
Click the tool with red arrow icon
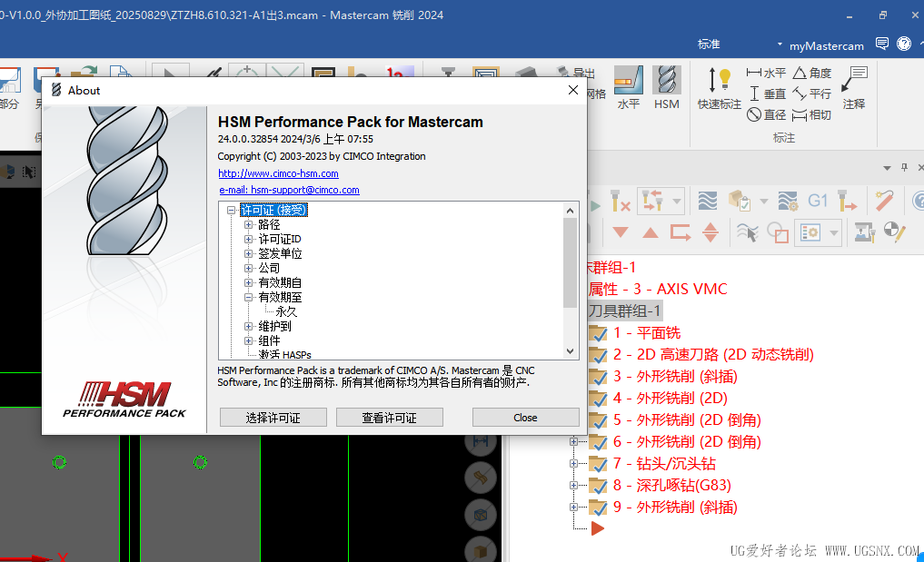[847, 201]
